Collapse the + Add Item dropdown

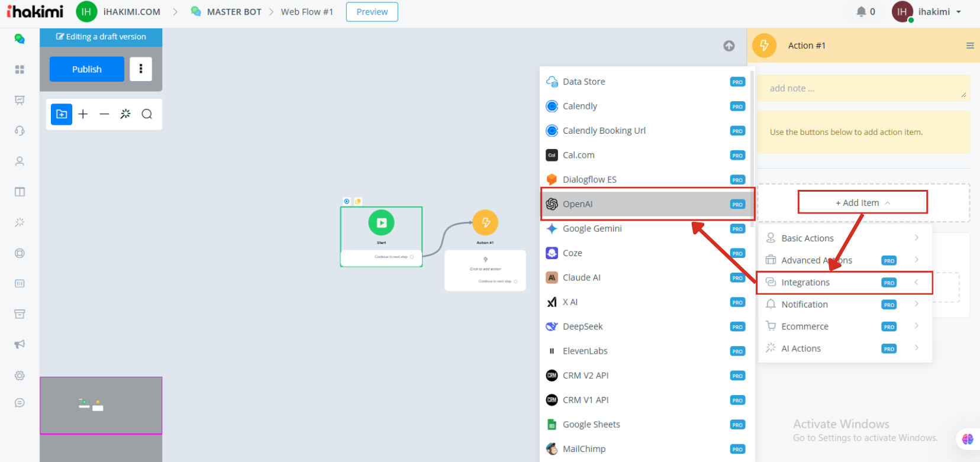pos(862,203)
